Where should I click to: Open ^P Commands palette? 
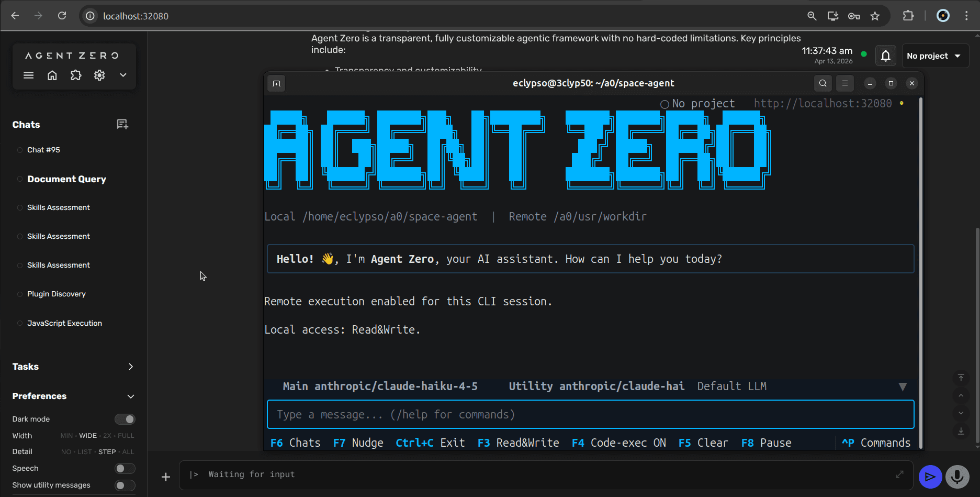click(876, 443)
